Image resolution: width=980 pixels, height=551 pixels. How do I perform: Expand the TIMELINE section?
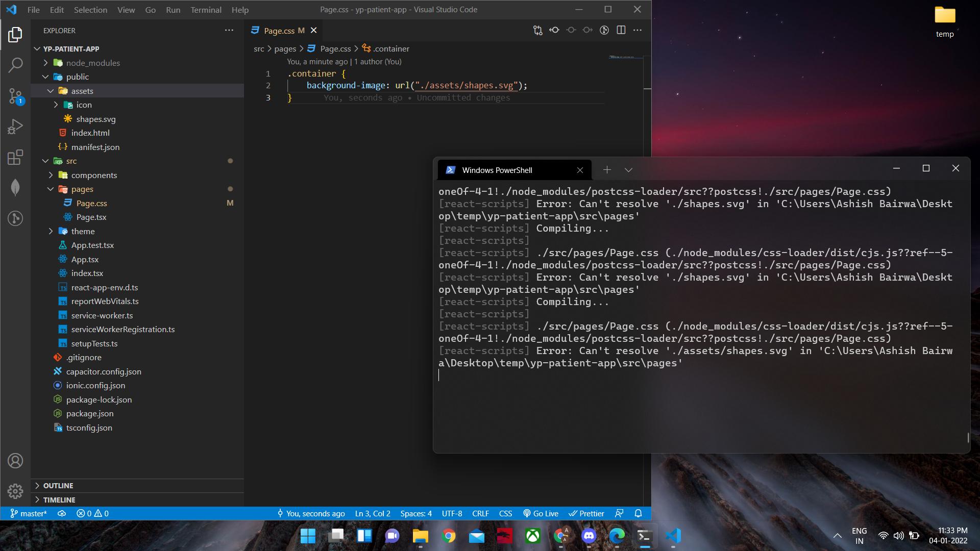(x=137, y=500)
